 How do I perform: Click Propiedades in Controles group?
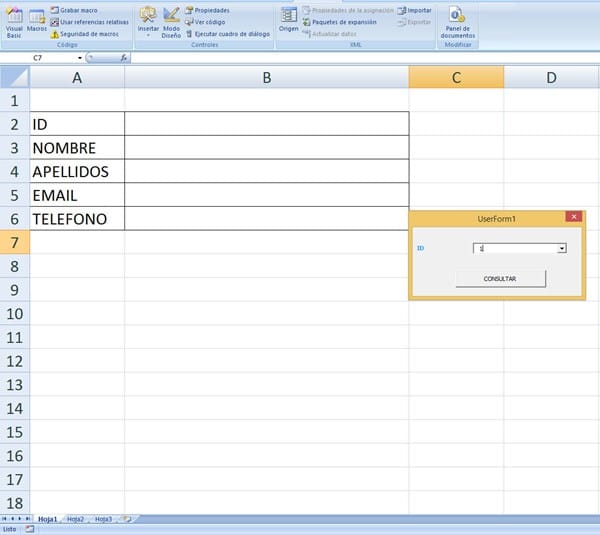(211, 10)
